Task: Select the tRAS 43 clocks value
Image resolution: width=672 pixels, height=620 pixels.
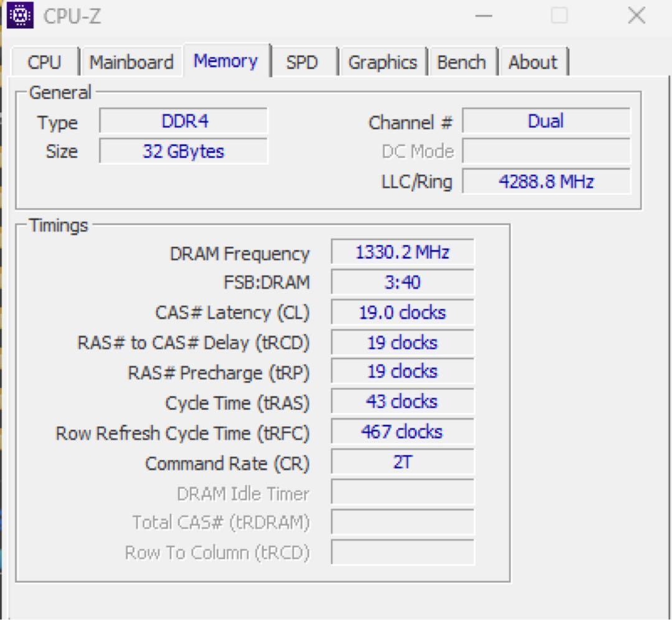Action: (x=403, y=400)
